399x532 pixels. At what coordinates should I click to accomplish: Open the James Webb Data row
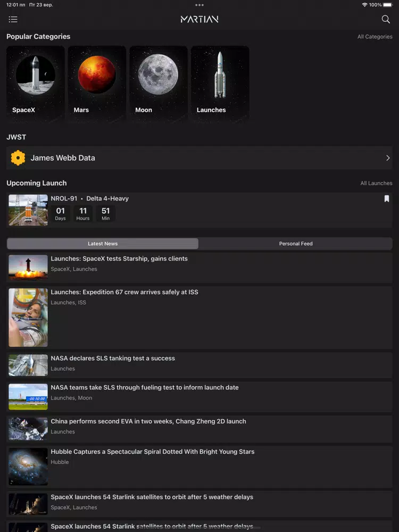pos(199,158)
